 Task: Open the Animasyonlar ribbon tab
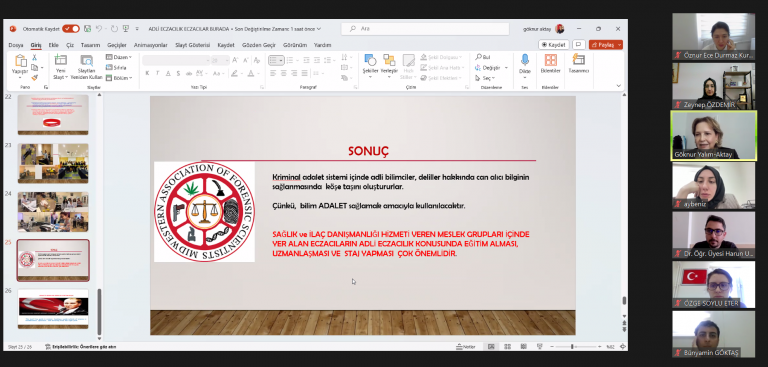(151, 45)
